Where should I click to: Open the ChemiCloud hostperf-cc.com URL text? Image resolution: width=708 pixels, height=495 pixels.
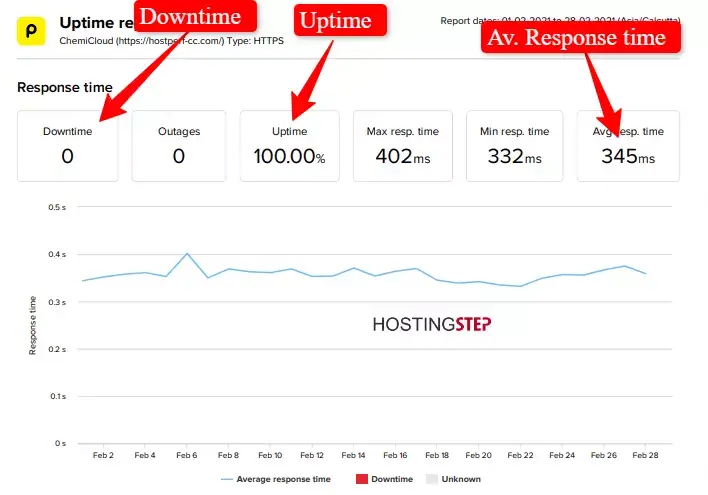(170, 41)
